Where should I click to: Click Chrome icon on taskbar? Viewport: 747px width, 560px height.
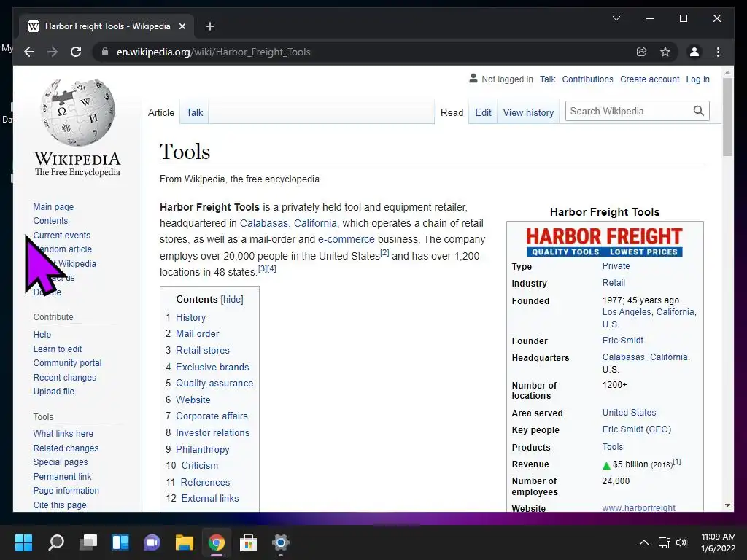point(216,542)
